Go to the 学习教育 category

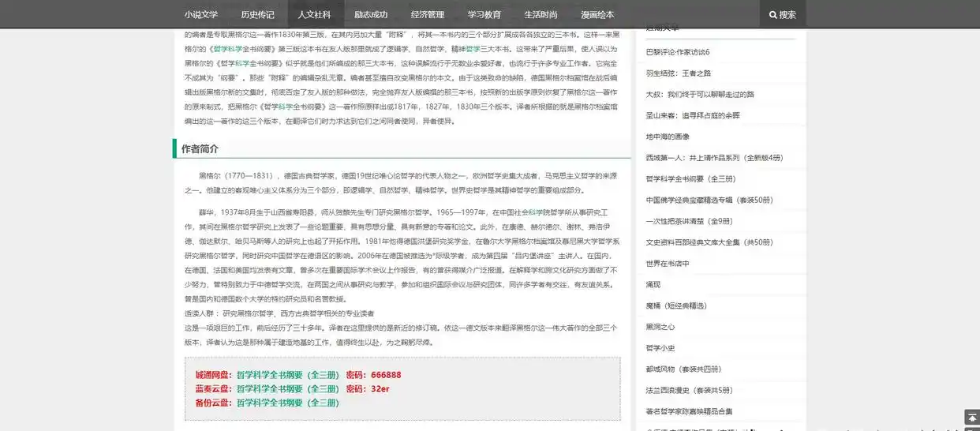(x=484, y=14)
